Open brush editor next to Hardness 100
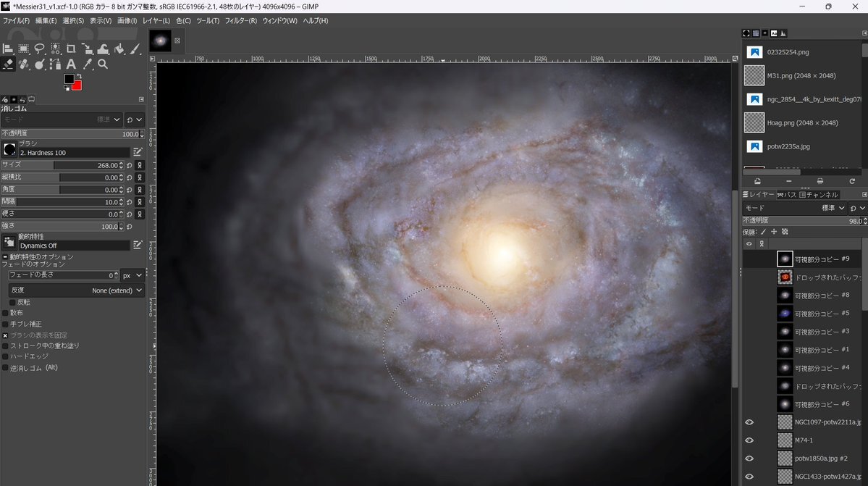 (x=138, y=151)
